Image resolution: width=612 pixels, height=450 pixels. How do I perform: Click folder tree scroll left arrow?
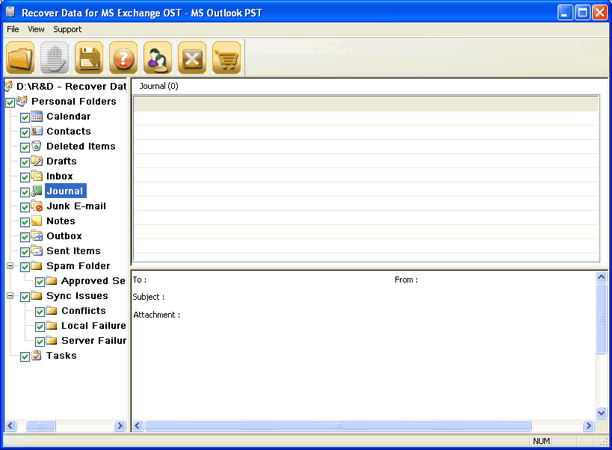tap(11, 425)
